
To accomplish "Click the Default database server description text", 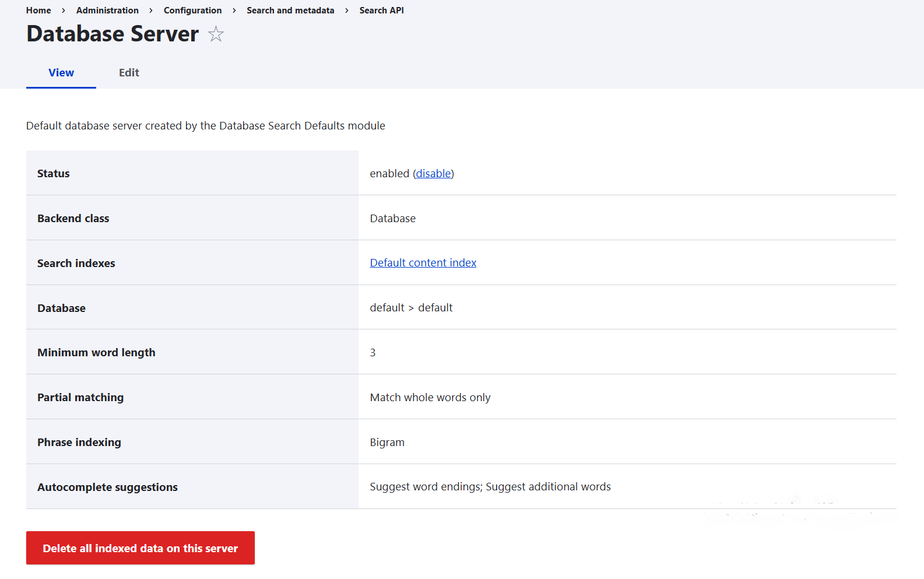I will click(206, 126).
